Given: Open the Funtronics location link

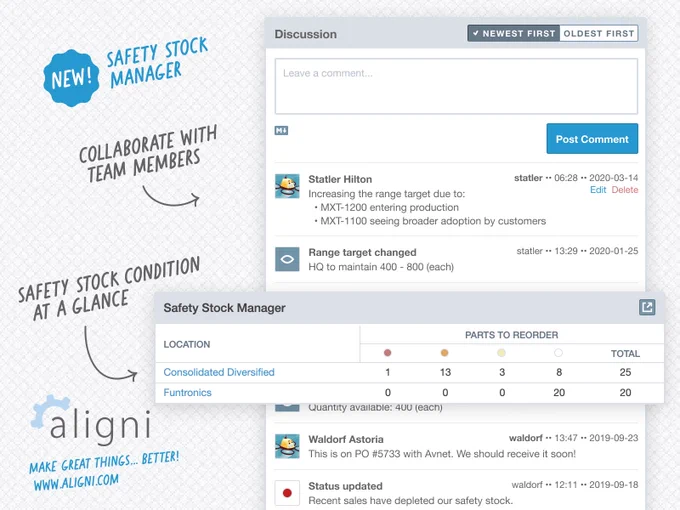Looking at the screenshot, I should pos(187,392).
